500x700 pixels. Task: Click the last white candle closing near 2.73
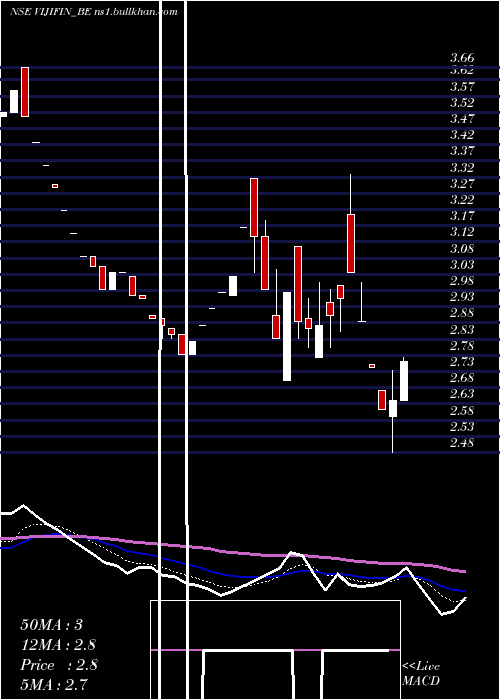coord(404,381)
